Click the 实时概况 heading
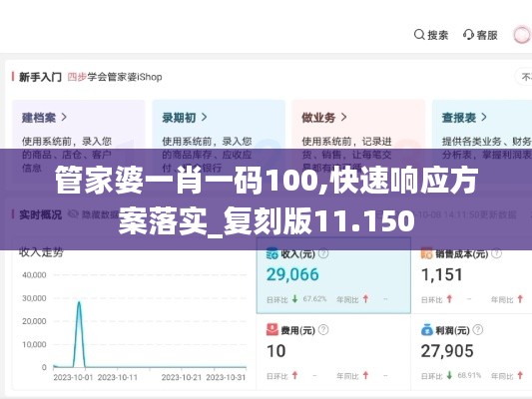This screenshot has width=532, height=399. coord(40,214)
